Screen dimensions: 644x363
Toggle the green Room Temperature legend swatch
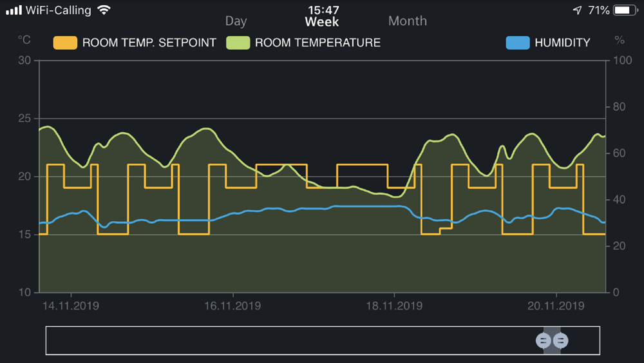(x=238, y=43)
